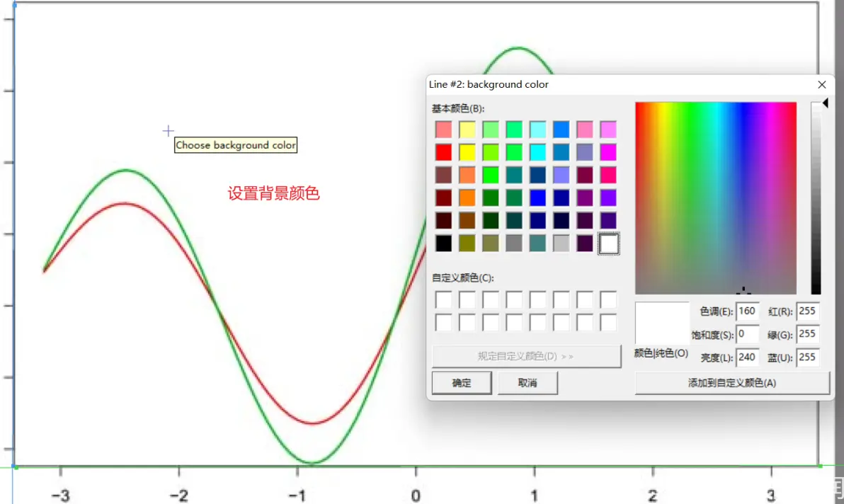
Task: Select the pure blue basic color swatch
Action: pos(537,198)
